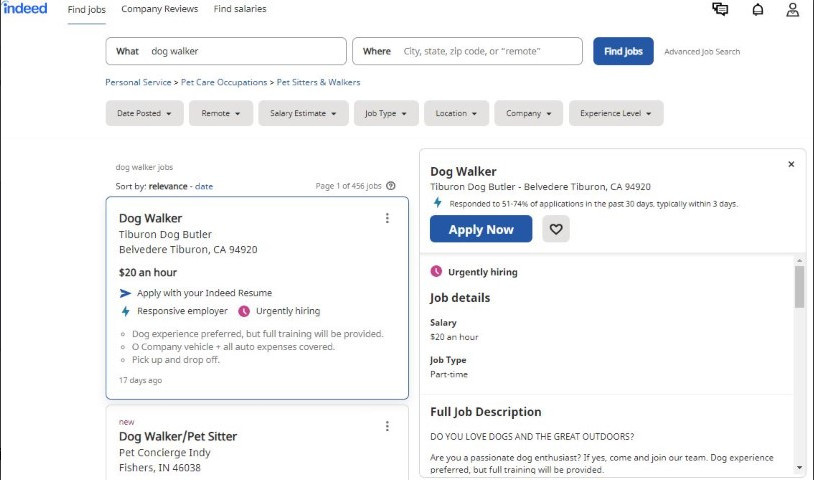Viewport: 814px width, 480px height.
Task: Open Advanced Job Search link
Action: [702, 51]
